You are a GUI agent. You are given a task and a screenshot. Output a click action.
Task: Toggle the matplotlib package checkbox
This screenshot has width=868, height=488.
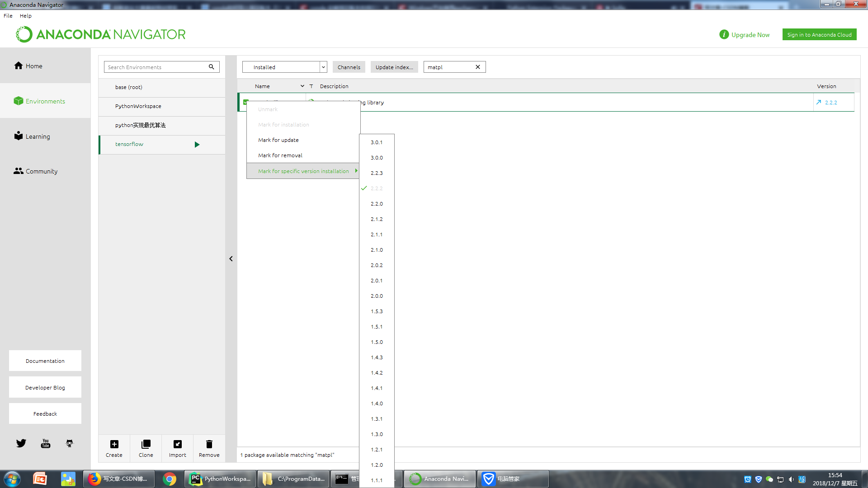click(245, 102)
